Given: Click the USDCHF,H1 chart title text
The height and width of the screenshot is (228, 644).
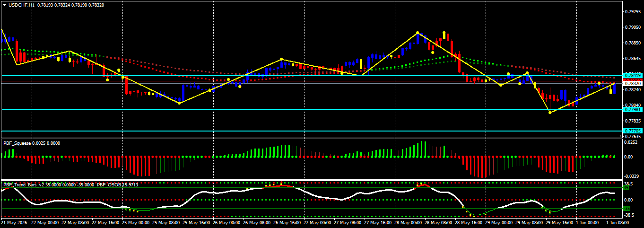Looking at the screenshot, I should point(21,4).
